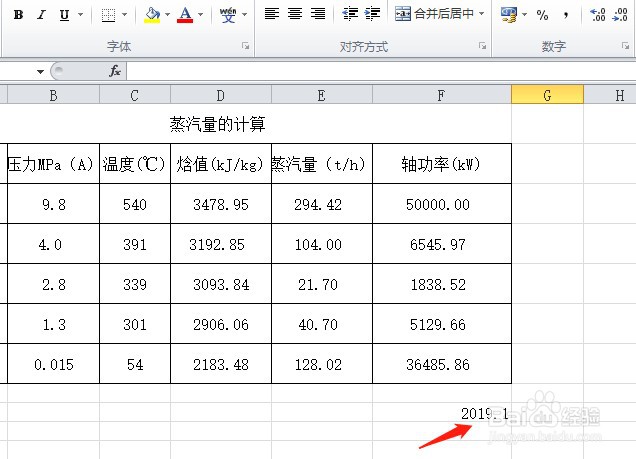Select cell with value 5129.66
The height and width of the screenshot is (459, 636).
(442, 324)
